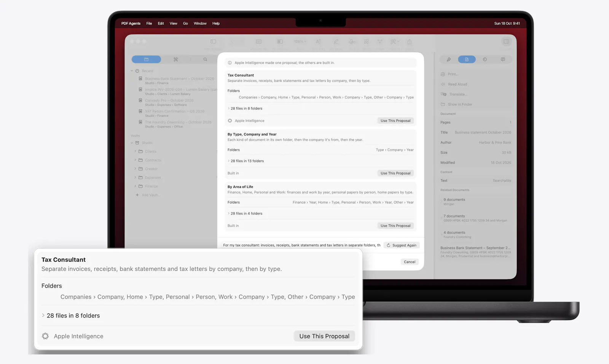Select the pen annotate tool in the toolbar
The image size is (609, 364).
[x=336, y=41]
